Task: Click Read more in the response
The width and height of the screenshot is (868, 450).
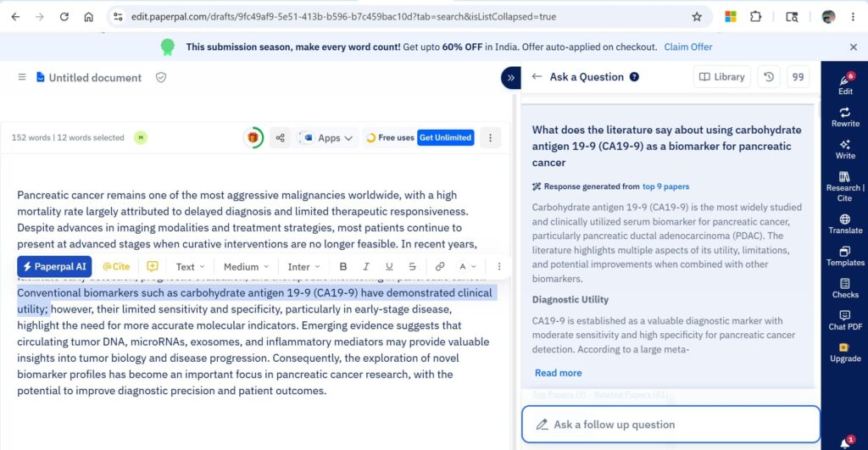Action: [x=558, y=373]
